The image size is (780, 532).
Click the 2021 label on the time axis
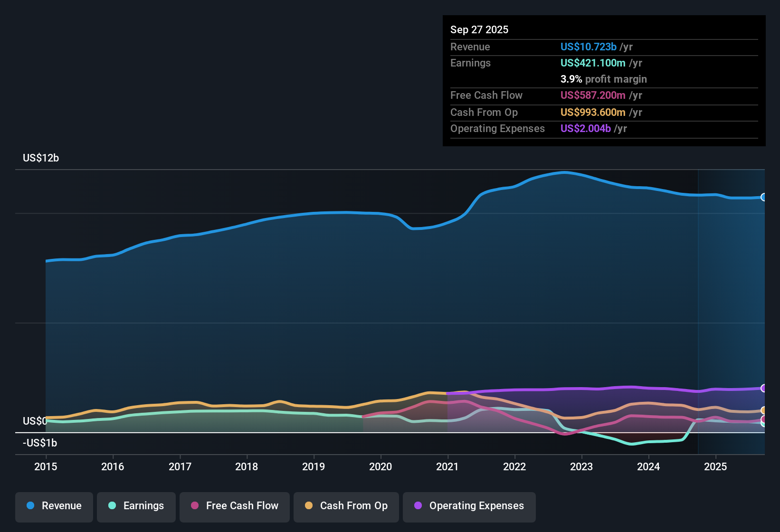(448, 467)
